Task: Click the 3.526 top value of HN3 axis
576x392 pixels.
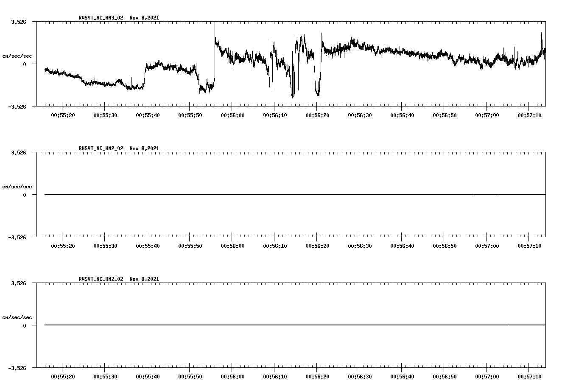Action: pos(19,22)
